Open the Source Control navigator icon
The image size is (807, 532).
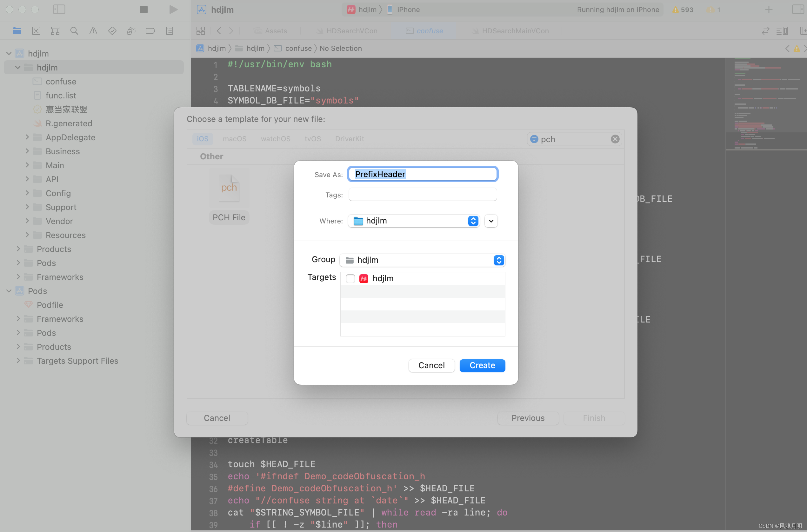tap(36, 31)
